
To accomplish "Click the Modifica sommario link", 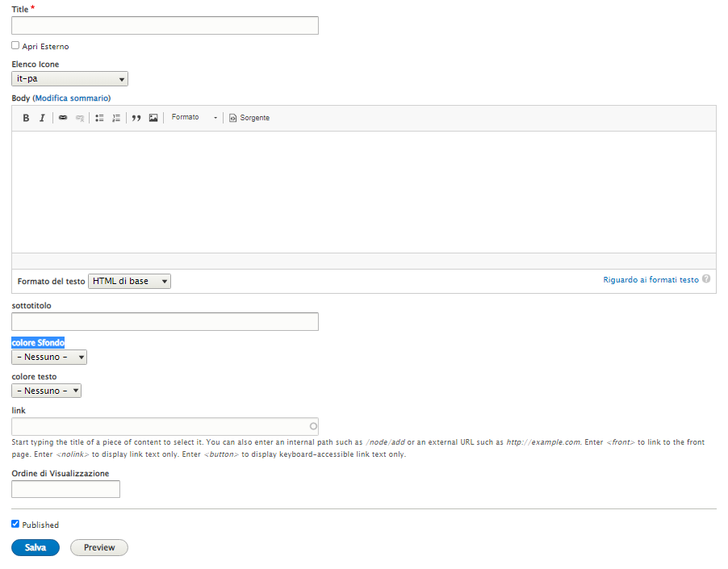I will coord(72,98).
